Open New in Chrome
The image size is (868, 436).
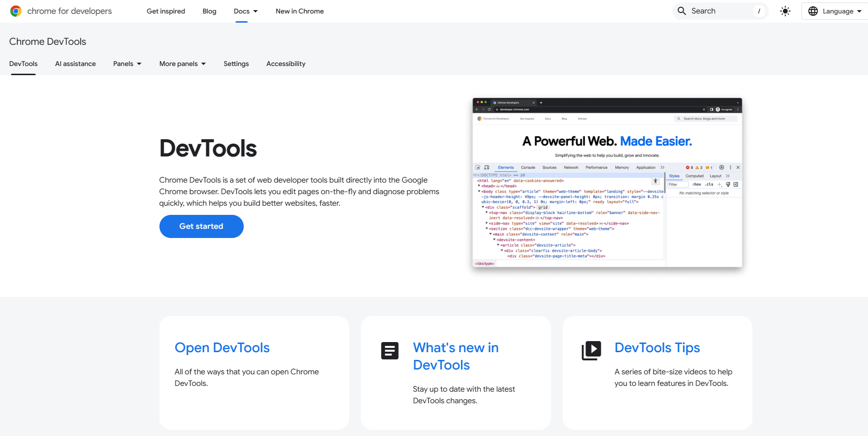[300, 11]
